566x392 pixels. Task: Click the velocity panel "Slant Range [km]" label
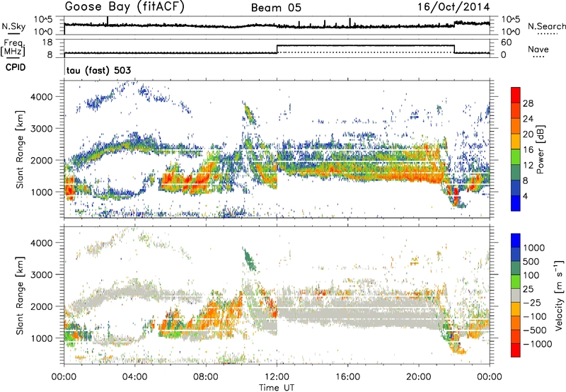(x=20, y=295)
